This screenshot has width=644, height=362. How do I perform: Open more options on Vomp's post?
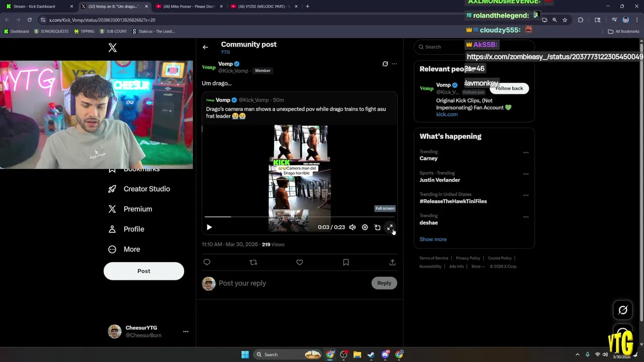394,64
